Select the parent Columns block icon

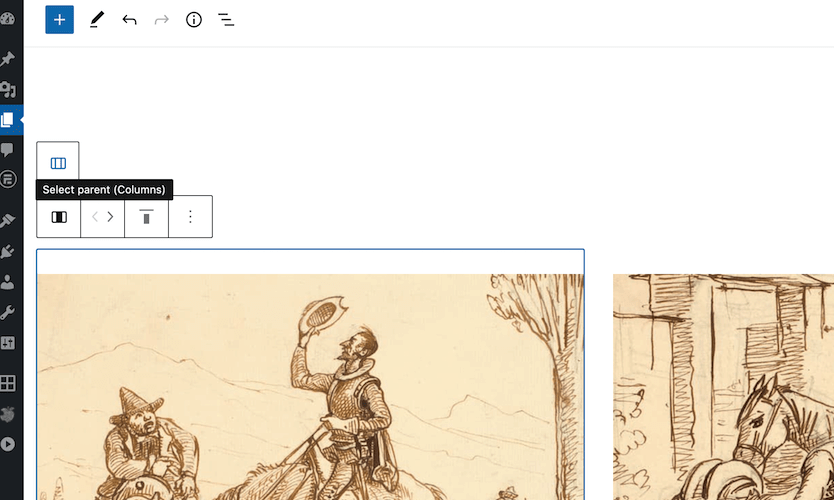coord(58,163)
